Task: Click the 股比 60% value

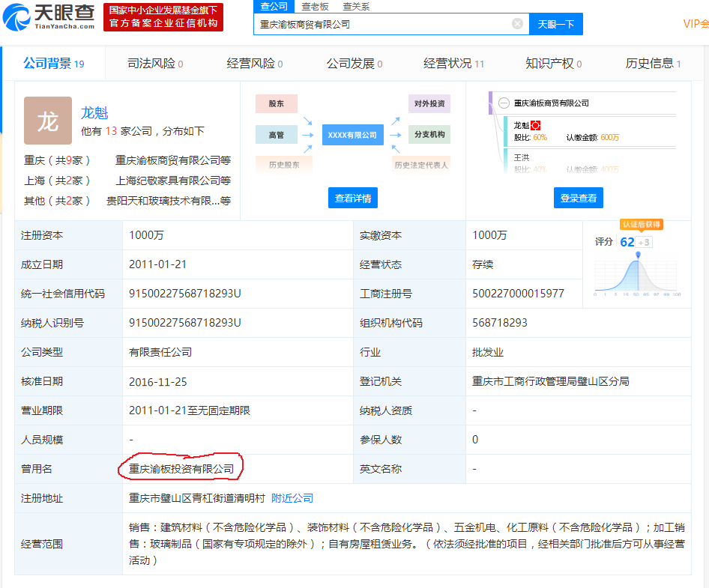Action: (x=540, y=137)
